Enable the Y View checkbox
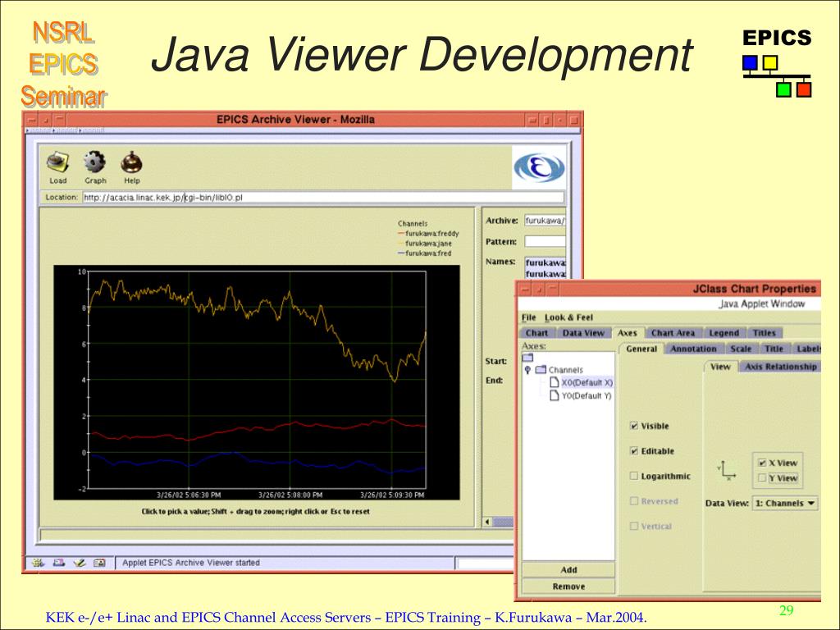840x630 pixels. click(762, 478)
